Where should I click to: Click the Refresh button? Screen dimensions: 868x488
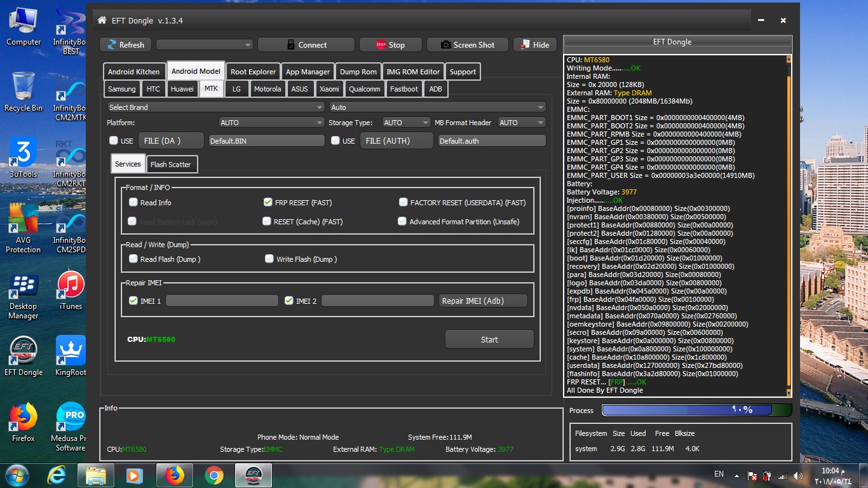[x=125, y=44]
